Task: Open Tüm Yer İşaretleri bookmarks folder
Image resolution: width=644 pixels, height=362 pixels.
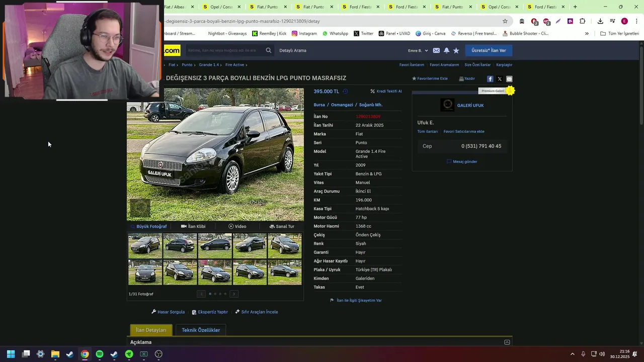Action: tap(620, 34)
